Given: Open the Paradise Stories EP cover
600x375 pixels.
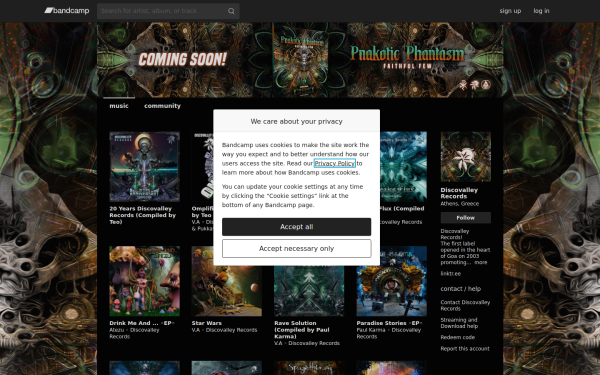Looking at the screenshot, I should tap(391, 281).
